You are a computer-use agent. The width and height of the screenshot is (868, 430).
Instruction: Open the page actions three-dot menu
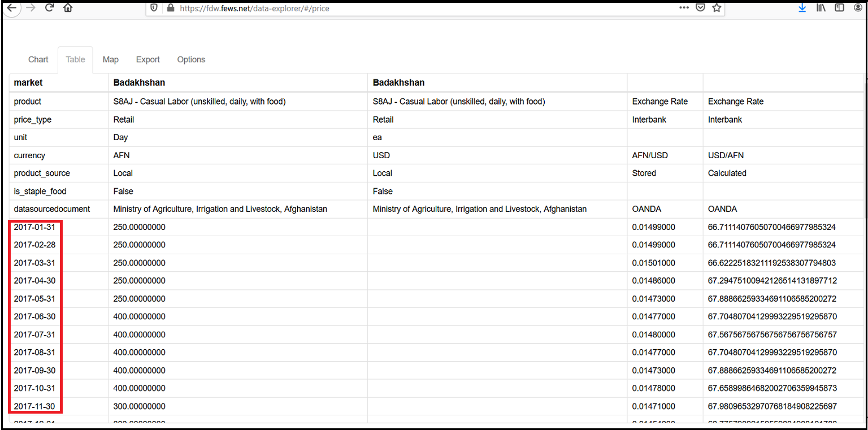tap(684, 8)
